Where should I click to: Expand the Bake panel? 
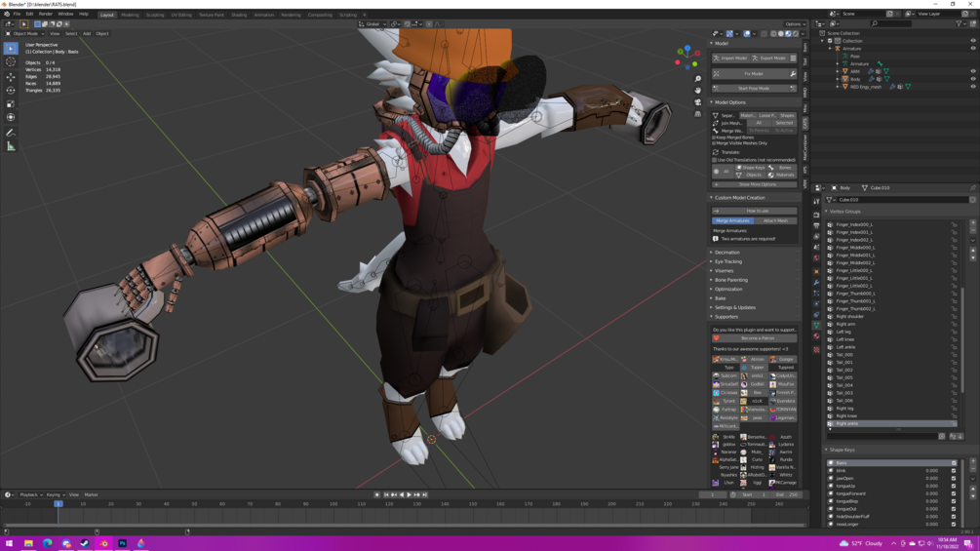[x=755, y=298]
